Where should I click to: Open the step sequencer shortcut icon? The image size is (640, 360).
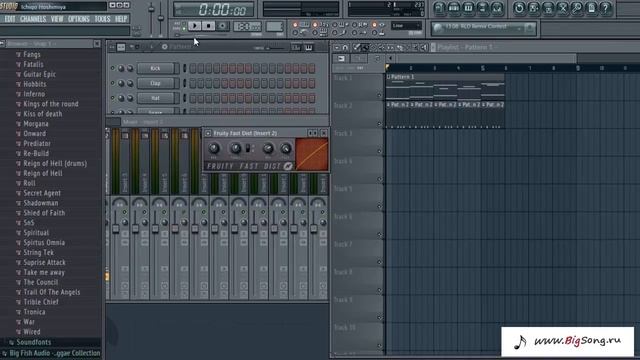point(453,8)
